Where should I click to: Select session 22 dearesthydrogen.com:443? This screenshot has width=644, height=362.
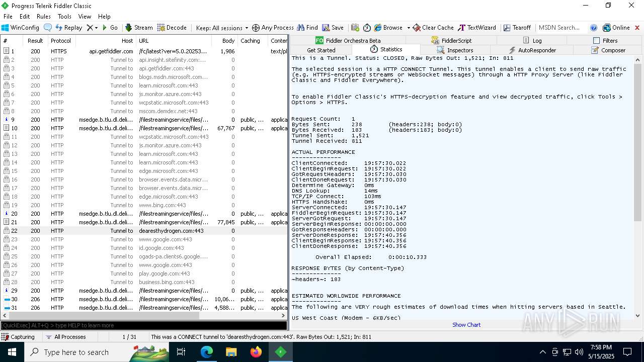pos(144,231)
